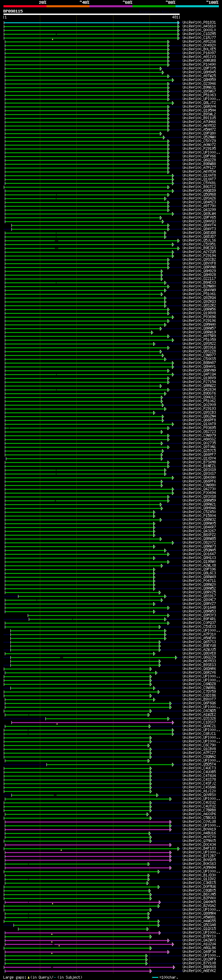Select the query name BP098115

13,11
